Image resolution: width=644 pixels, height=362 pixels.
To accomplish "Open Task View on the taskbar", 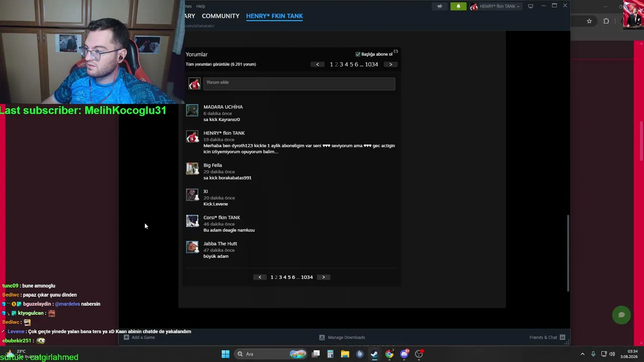I will pos(316,354).
